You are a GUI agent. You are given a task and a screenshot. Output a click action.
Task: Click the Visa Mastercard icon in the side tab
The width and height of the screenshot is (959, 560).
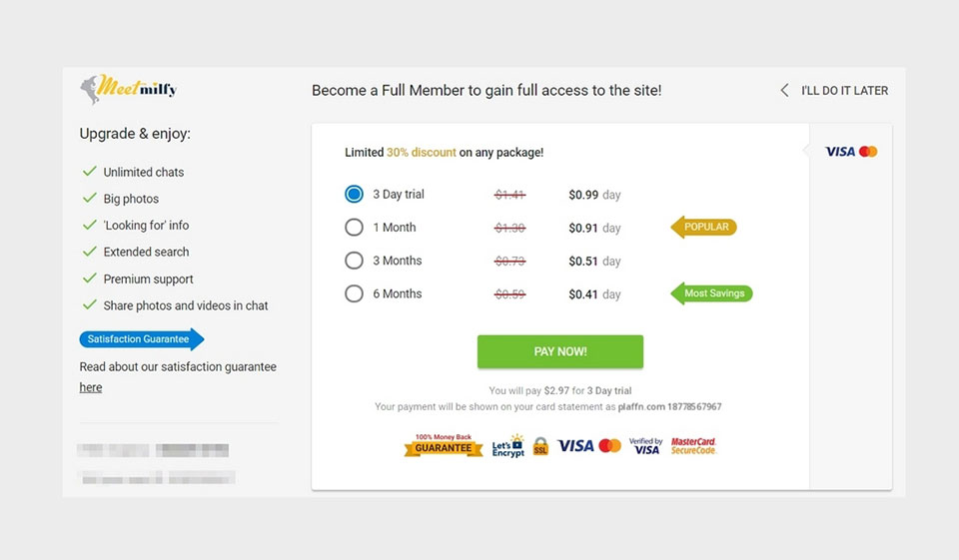click(x=851, y=152)
